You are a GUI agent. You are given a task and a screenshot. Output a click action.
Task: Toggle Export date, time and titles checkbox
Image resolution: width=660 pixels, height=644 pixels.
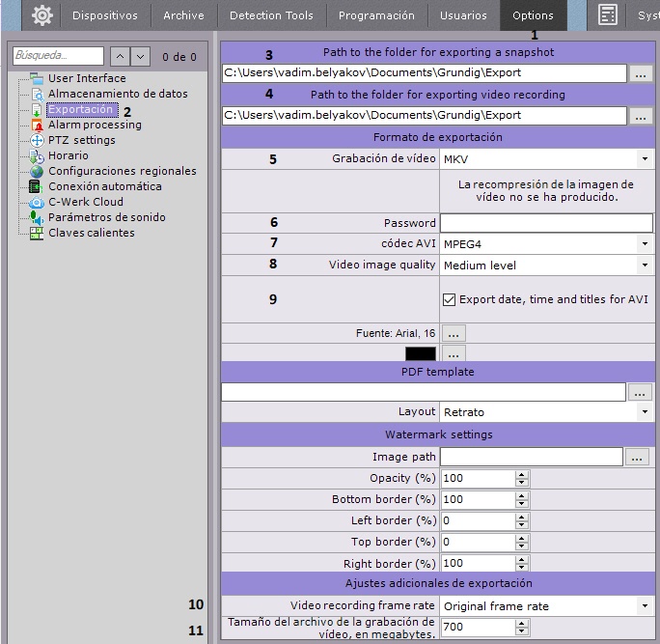pyautogui.click(x=450, y=300)
